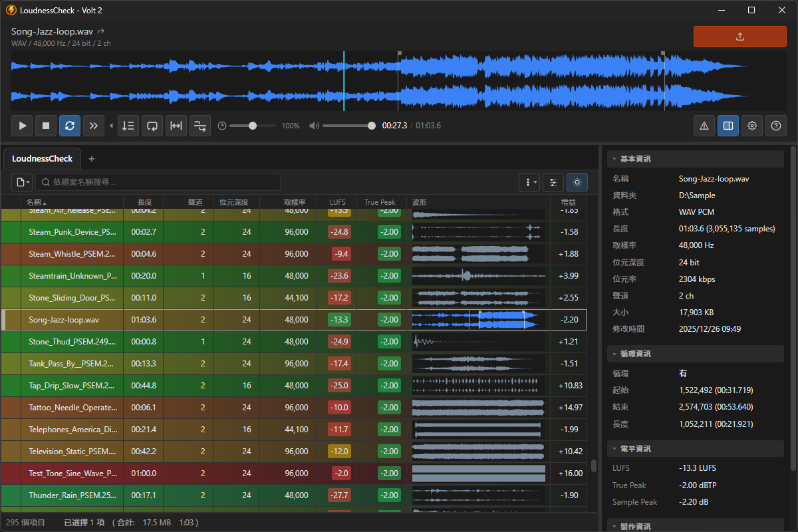
Task: Select the Stone_Sliding_Door row
Action: (x=294, y=298)
